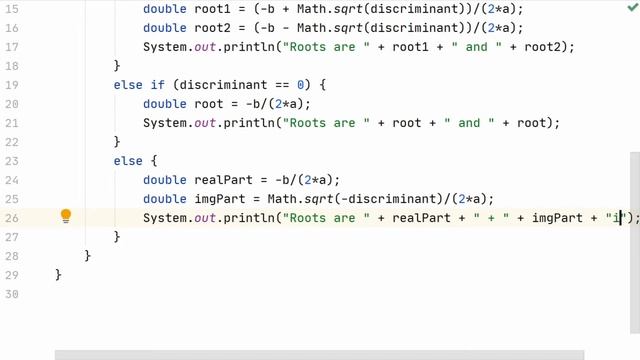
Task: Click the println call on line 17
Action: coord(249,47)
